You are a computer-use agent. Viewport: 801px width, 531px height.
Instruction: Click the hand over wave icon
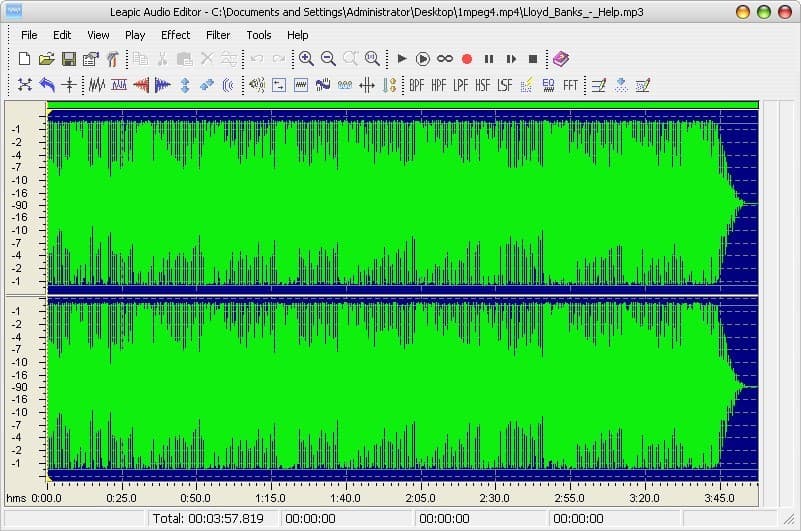(x=323, y=85)
